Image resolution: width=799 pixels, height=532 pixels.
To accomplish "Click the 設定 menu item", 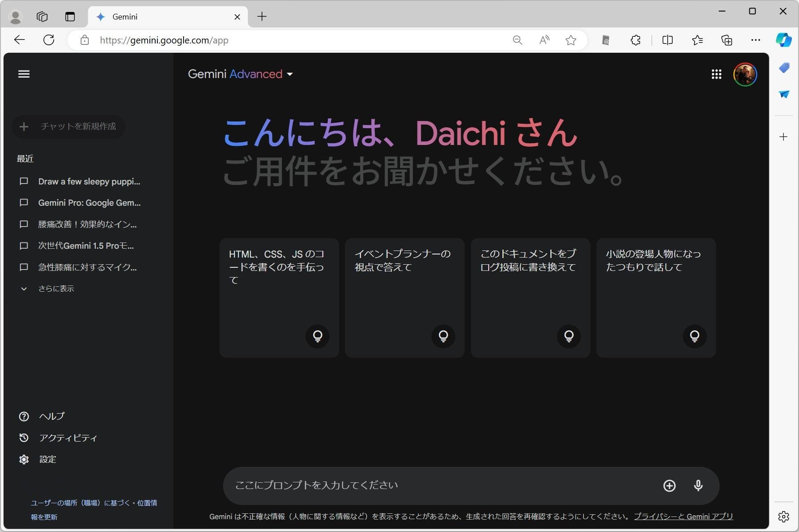I will point(48,459).
